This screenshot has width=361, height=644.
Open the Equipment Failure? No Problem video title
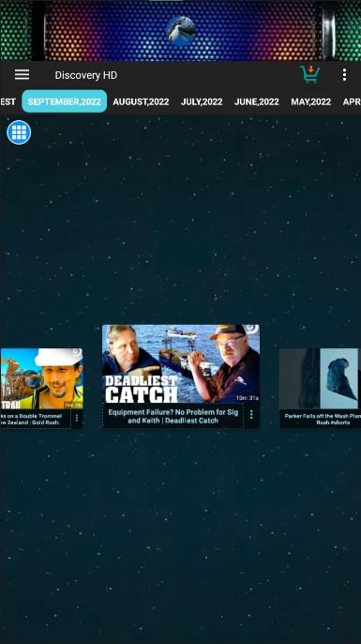(x=173, y=416)
